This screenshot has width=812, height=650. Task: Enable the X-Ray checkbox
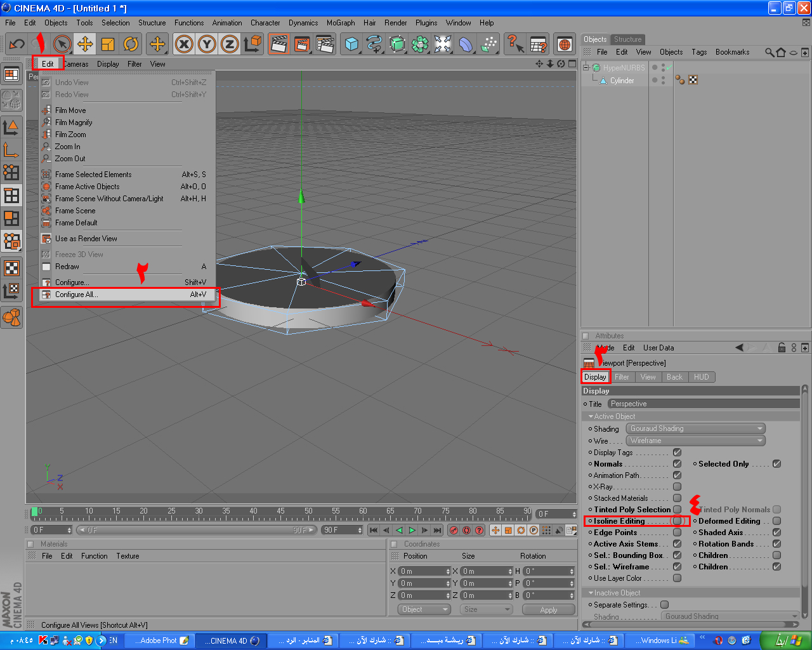(x=677, y=487)
